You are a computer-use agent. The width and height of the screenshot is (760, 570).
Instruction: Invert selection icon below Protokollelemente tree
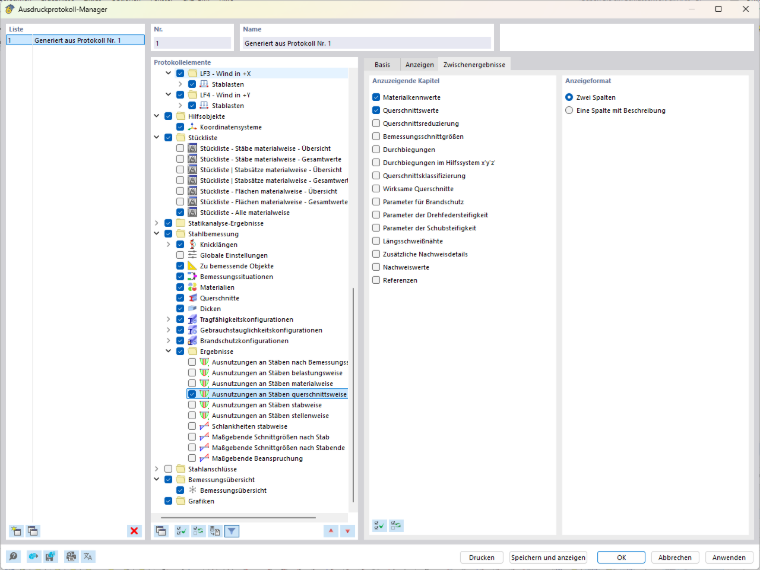point(198,531)
